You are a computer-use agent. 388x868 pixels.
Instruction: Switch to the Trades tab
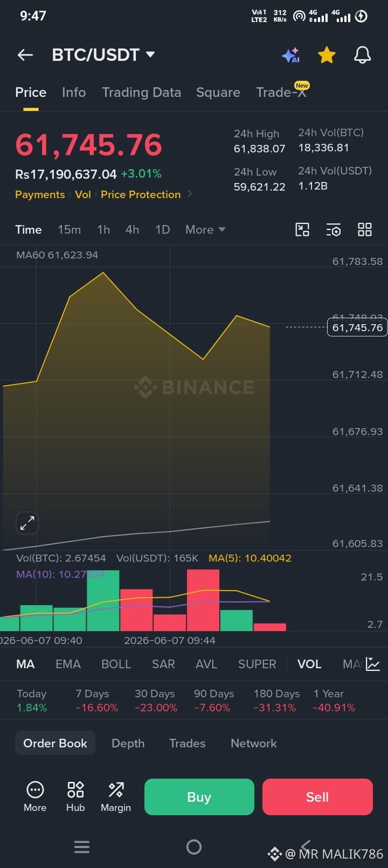[187, 743]
